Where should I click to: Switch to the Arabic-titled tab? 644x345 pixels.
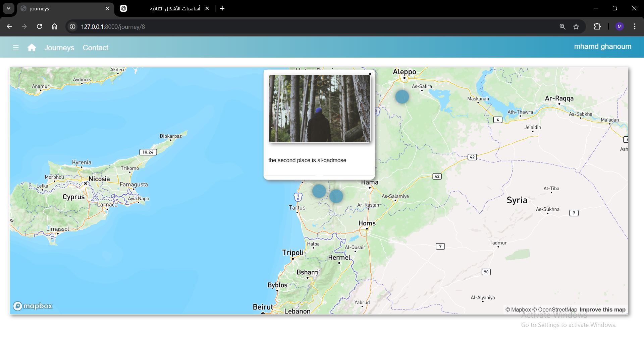164,8
